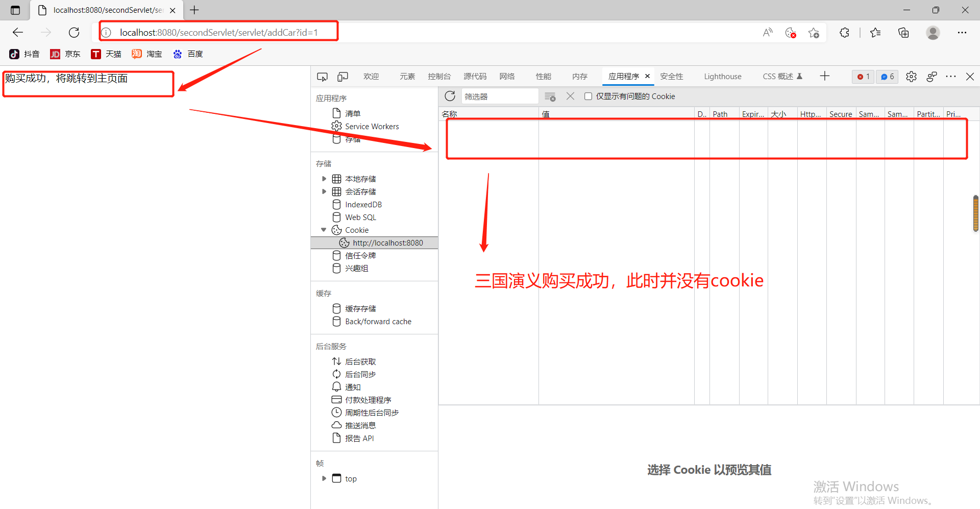Expand the 本地存储 tree node
The image size is (980, 509).
point(324,179)
